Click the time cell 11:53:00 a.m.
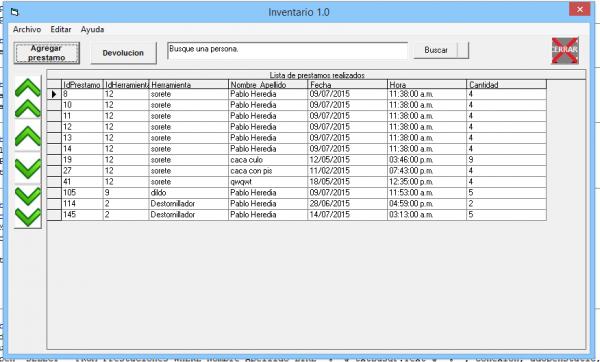Viewport: 600px width, 362px height. pos(427,193)
